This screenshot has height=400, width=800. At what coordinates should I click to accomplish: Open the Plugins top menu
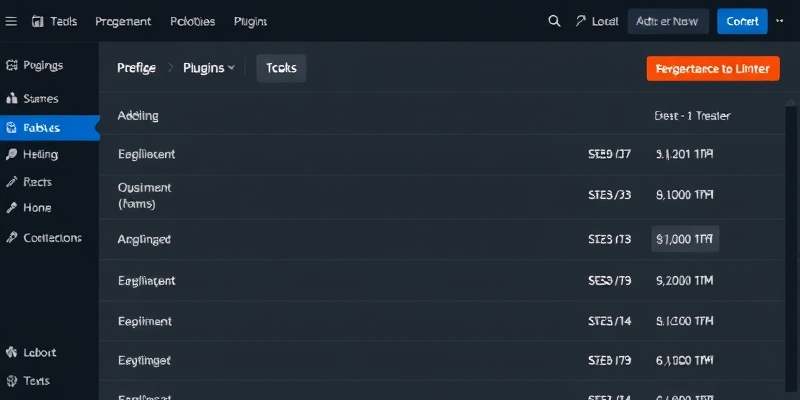point(251,21)
